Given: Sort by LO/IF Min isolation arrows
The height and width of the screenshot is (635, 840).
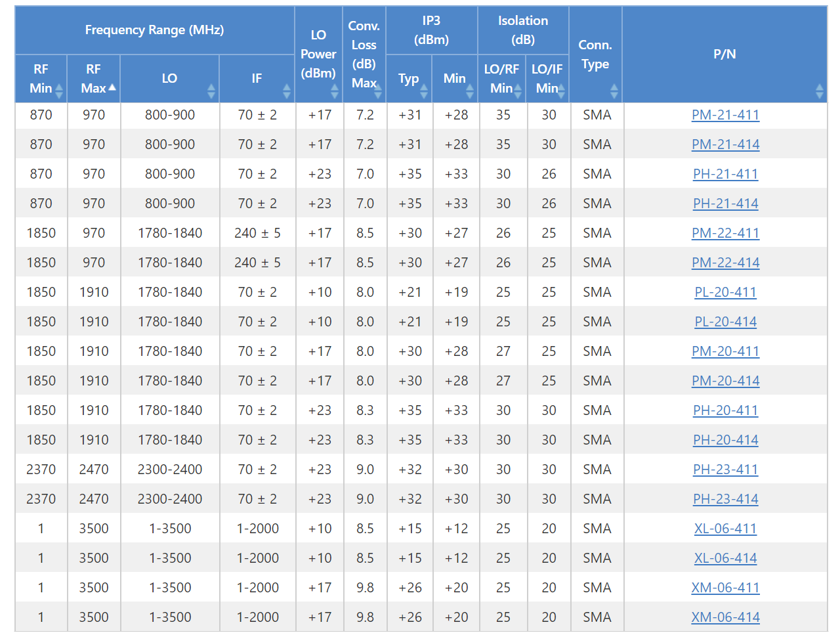Looking at the screenshot, I should 562,91.
